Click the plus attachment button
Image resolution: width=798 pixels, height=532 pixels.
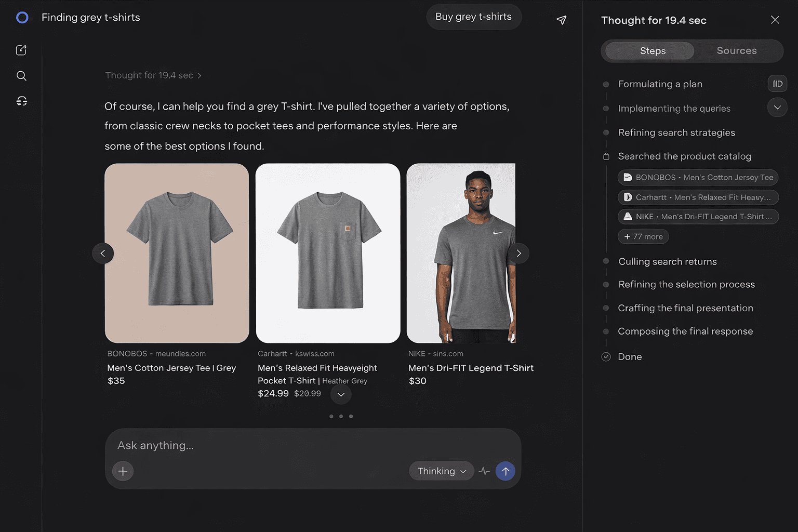pyautogui.click(x=123, y=471)
